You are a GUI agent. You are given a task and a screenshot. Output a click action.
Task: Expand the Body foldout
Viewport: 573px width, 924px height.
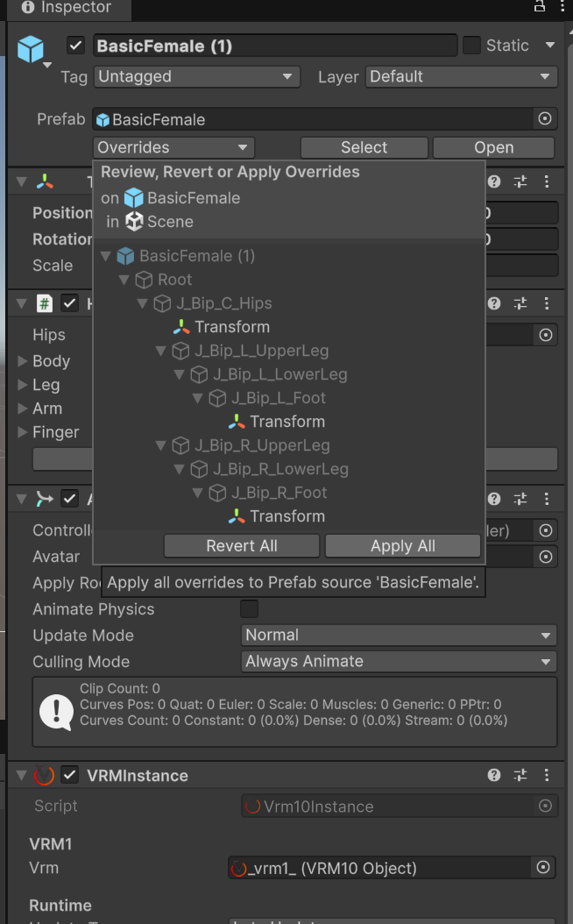tap(23, 360)
